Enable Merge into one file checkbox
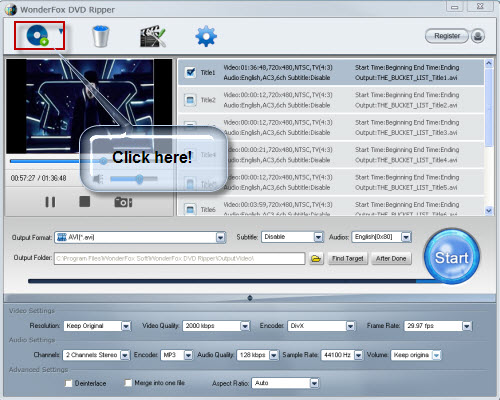The height and width of the screenshot is (400, 500). tap(128, 383)
